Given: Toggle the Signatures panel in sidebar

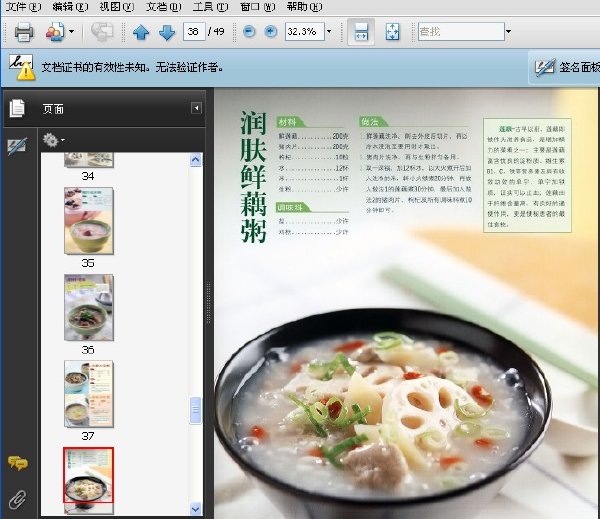Looking at the screenshot, I should [17, 146].
